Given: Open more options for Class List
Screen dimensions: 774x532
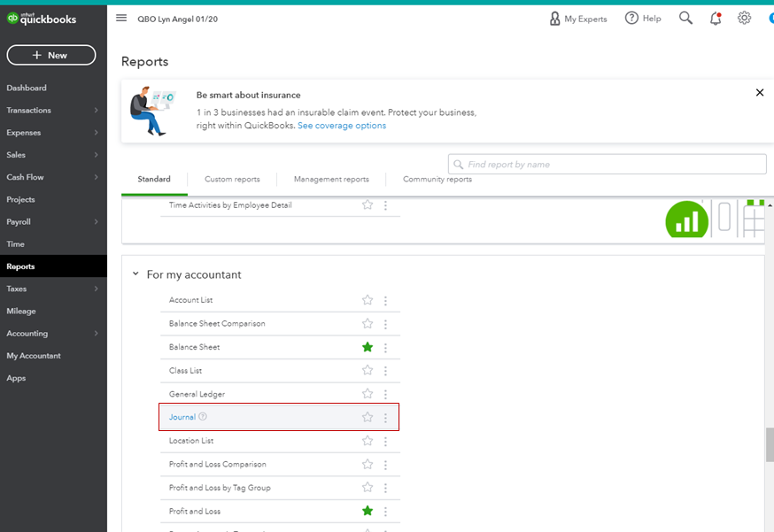Looking at the screenshot, I should (x=385, y=371).
